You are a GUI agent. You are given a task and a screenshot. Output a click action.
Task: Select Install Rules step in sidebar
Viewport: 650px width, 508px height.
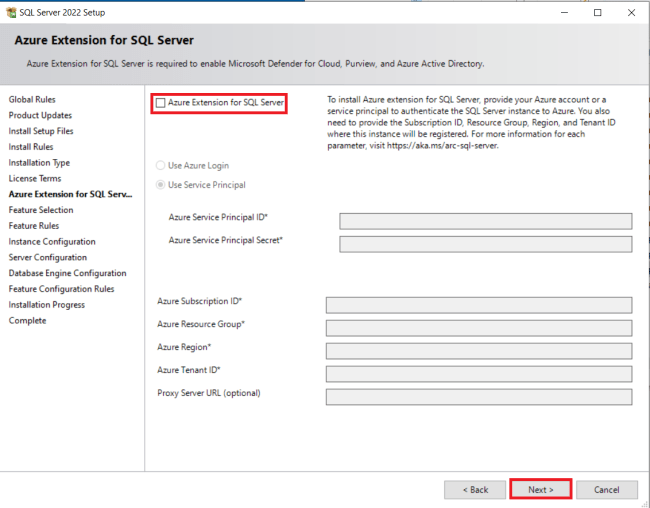pyautogui.click(x=31, y=147)
